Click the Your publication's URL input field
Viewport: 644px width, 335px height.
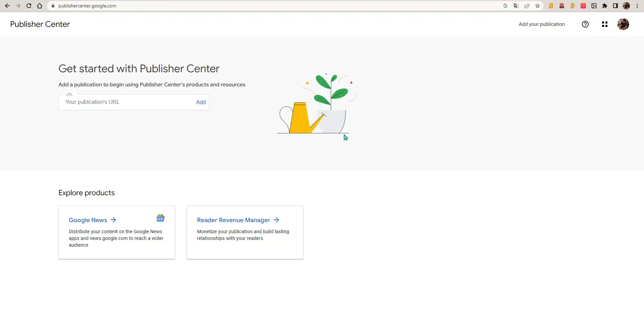(x=128, y=102)
